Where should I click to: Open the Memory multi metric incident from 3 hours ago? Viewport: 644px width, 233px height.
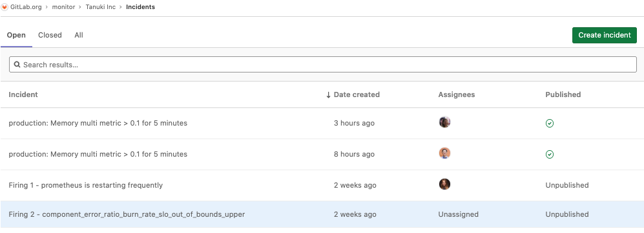pyautogui.click(x=98, y=123)
